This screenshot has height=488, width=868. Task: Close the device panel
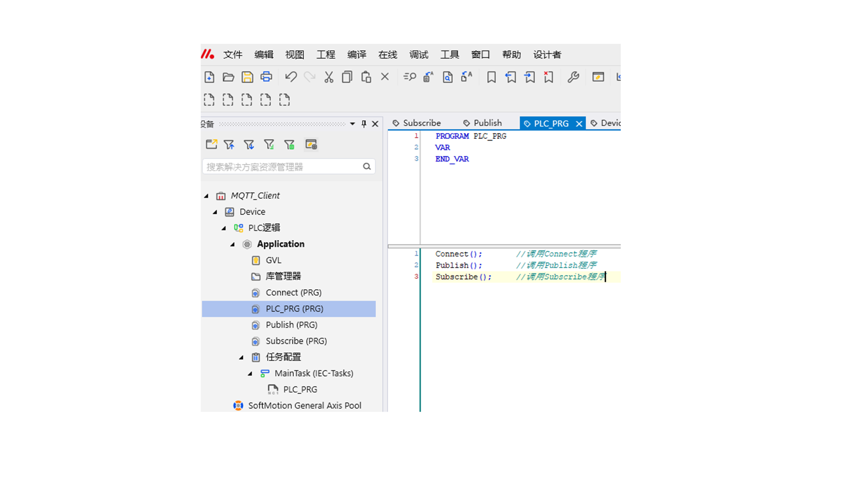[375, 124]
